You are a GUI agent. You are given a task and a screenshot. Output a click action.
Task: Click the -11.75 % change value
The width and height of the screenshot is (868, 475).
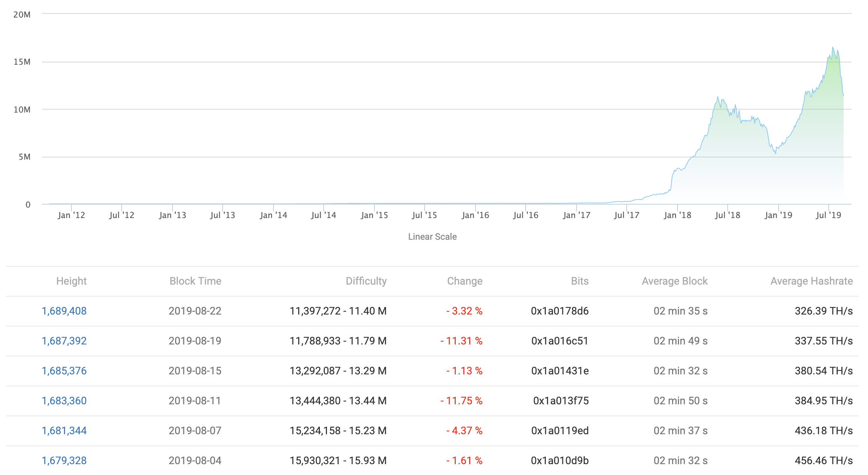point(461,401)
